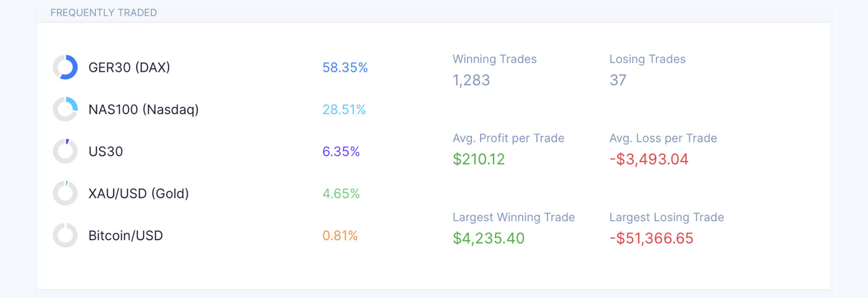Open the US30 instrument label
This screenshot has width=868, height=298.
[x=106, y=151]
